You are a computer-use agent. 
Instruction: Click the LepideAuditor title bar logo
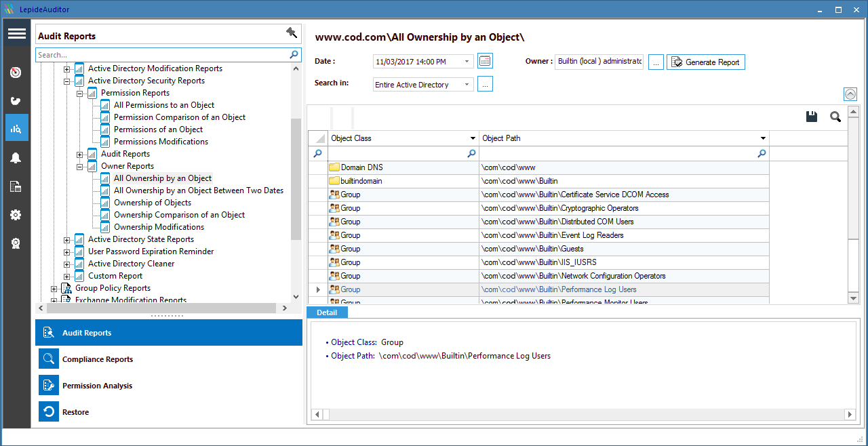(9, 9)
